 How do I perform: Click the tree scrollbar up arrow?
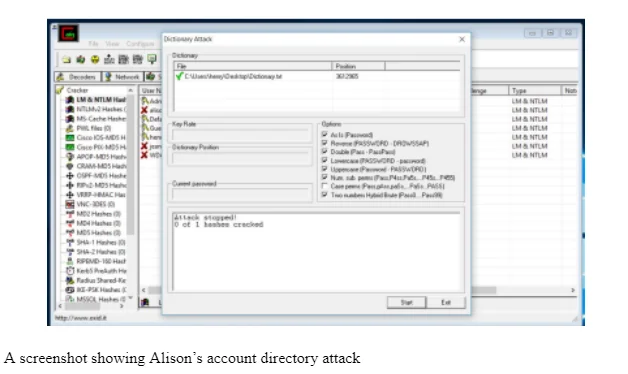131,90
